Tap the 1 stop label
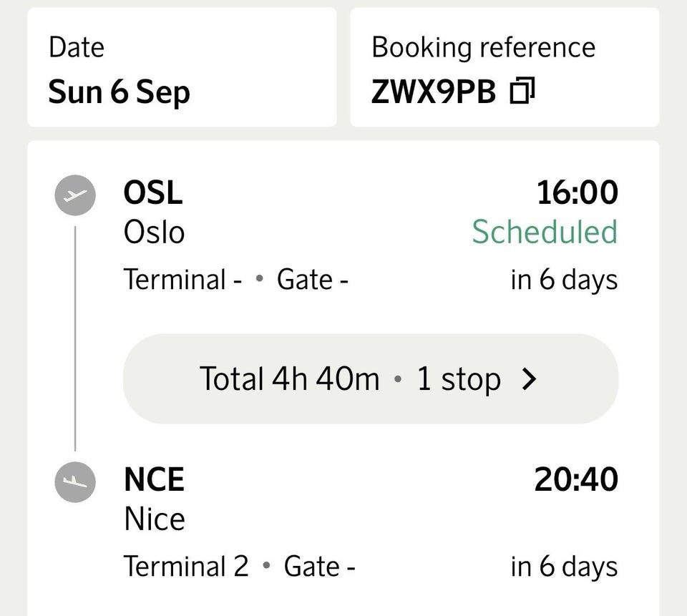 [459, 379]
